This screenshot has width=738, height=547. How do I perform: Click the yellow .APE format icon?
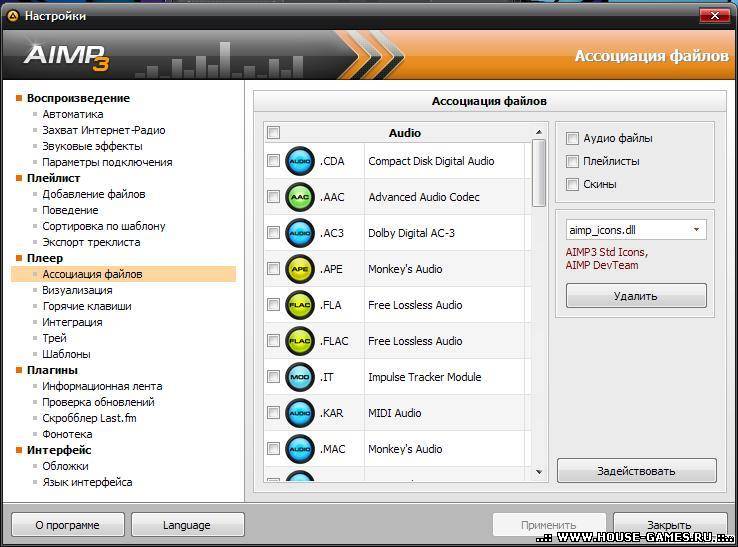pyautogui.click(x=300, y=269)
